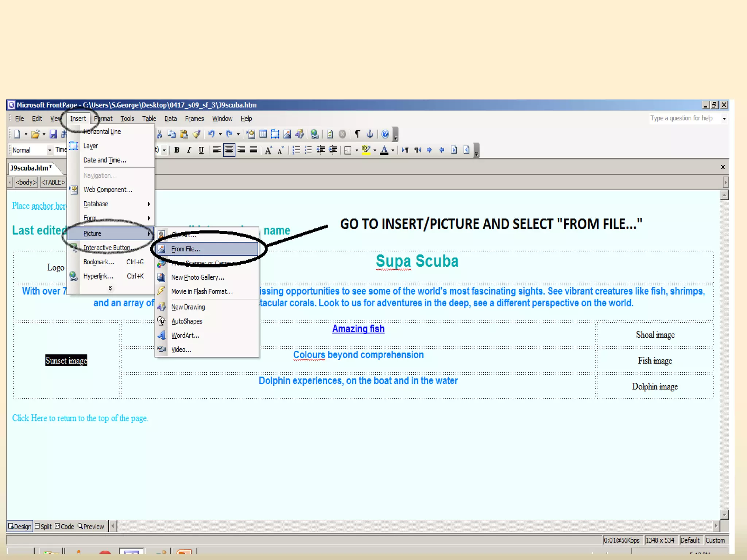Click the Save floppy disk icon
Screen dimensions: 747x560
click(x=53, y=134)
